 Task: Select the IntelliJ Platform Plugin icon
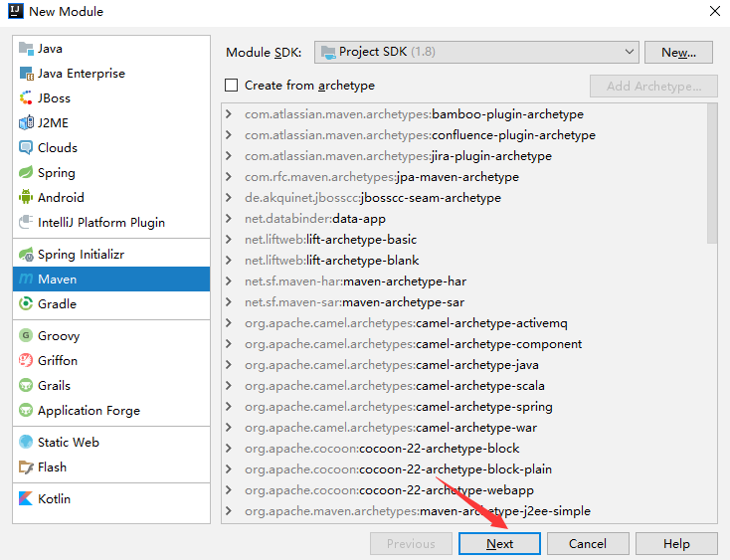pyautogui.click(x=26, y=223)
